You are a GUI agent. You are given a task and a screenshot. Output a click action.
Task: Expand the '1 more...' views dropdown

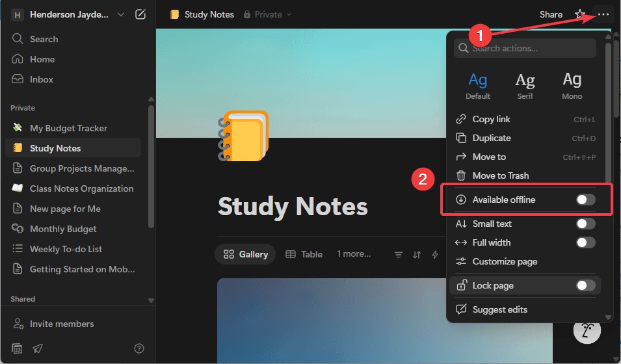pos(354,254)
